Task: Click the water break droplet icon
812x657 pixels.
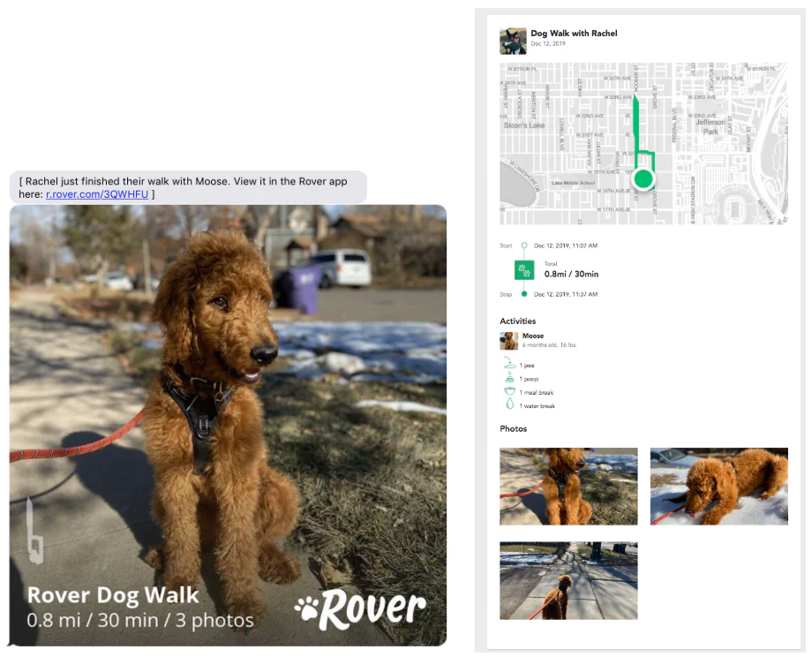Action: coord(509,404)
